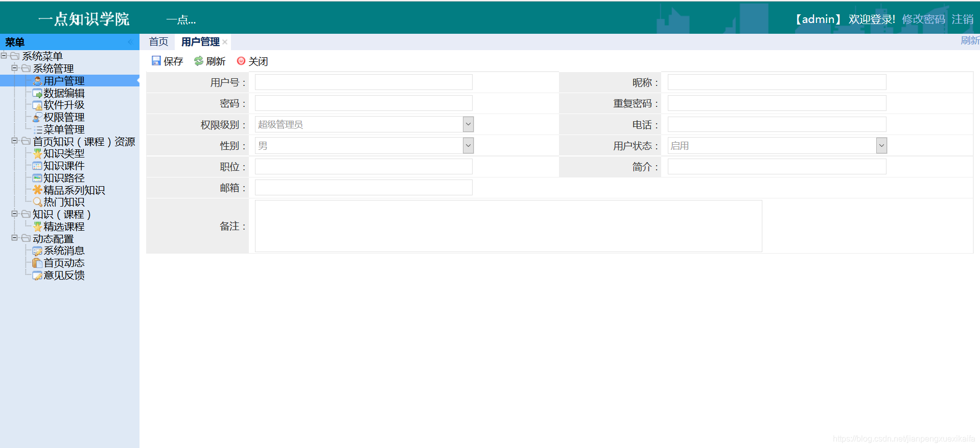Screen dimensions: 980x448
Task: Click the 用户管理 user icon in tree
Action: pos(37,81)
